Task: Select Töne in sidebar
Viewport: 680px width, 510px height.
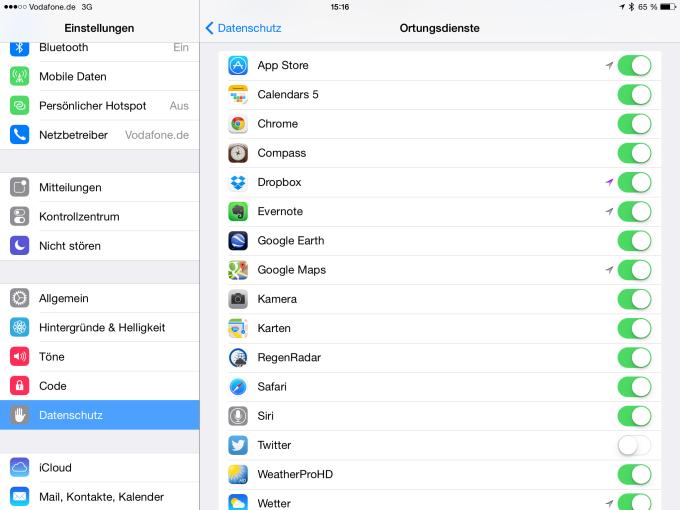Action: click(x=100, y=356)
